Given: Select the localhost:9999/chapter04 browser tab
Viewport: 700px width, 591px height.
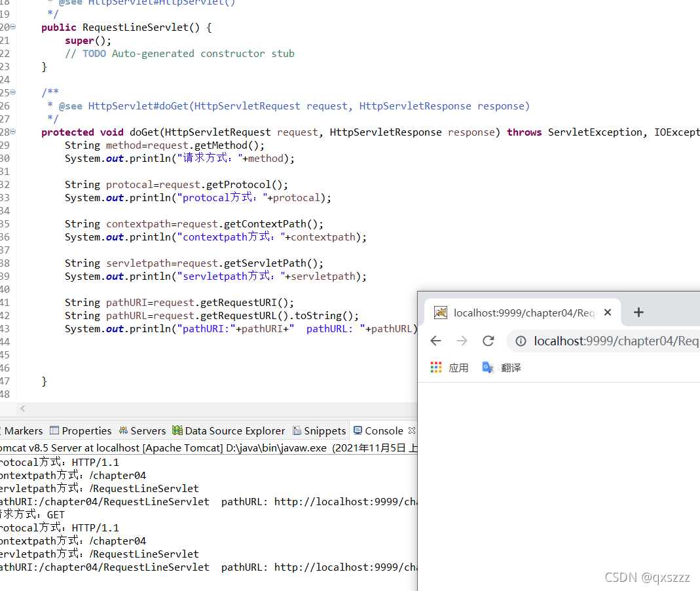Looking at the screenshot, I should pyautogui.click(x=523, y=313).
